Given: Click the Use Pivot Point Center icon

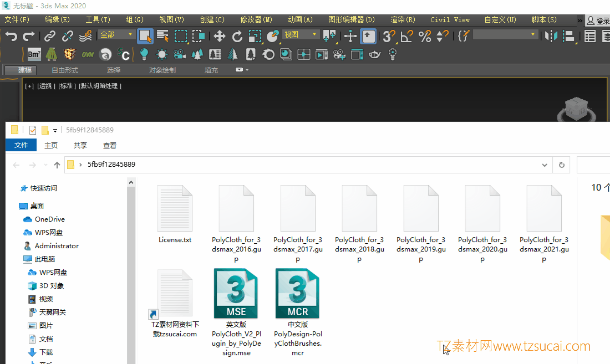Looking at the screenshot, I should tap(329, 36).
